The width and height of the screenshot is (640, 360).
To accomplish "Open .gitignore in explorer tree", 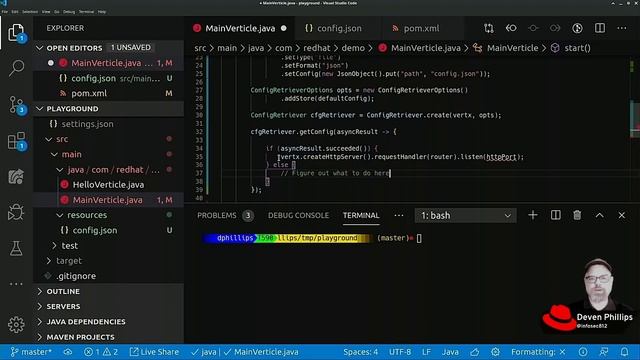I will coord(109,276).
